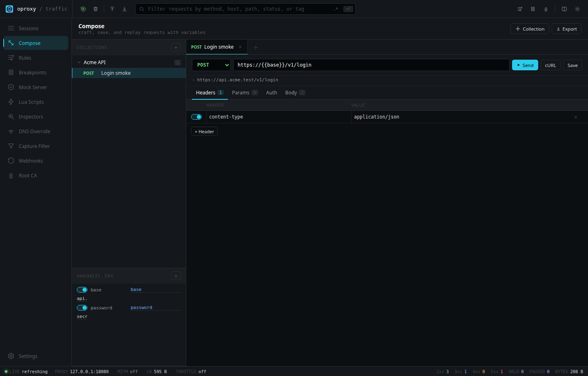Image resolution: width=588 pixels, height=376 pixels.
Task: Click the resolved URL https://api.acme.test/v1/login
Action: pos(238,80)
